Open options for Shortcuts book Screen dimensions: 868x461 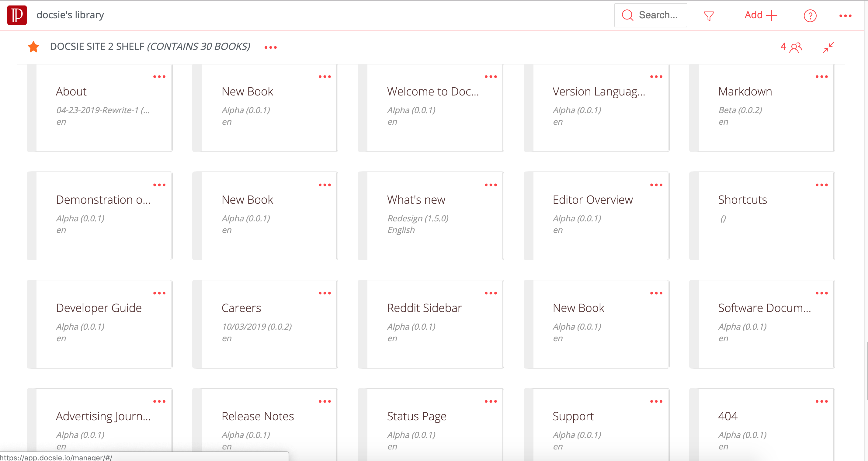(x=821, y=185)
